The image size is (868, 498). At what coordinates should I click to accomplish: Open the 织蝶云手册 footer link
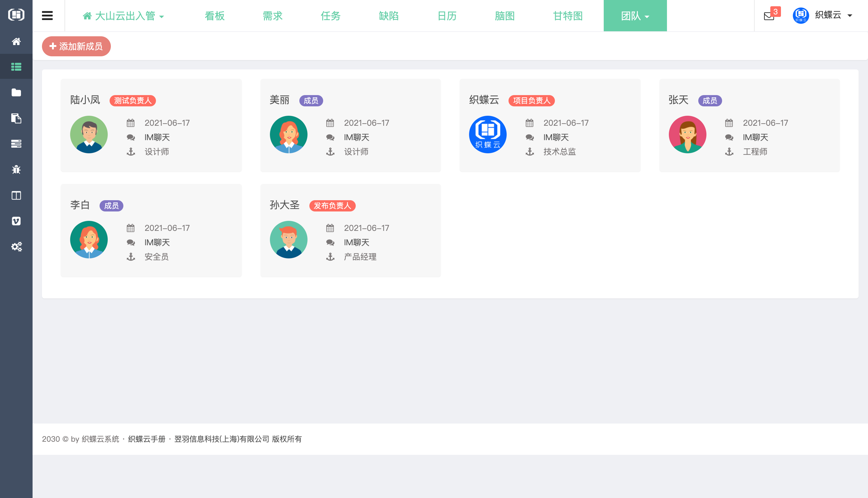[x=147, y=439]
